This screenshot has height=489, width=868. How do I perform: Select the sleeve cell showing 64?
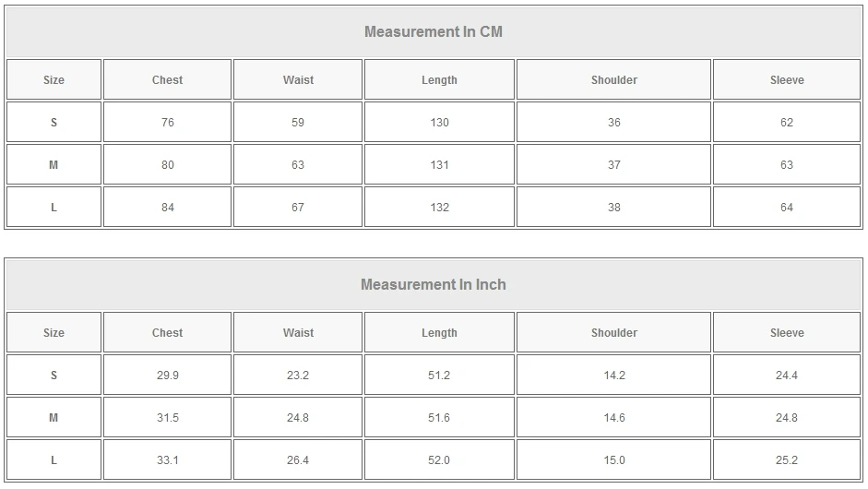[x=787, y=208]
